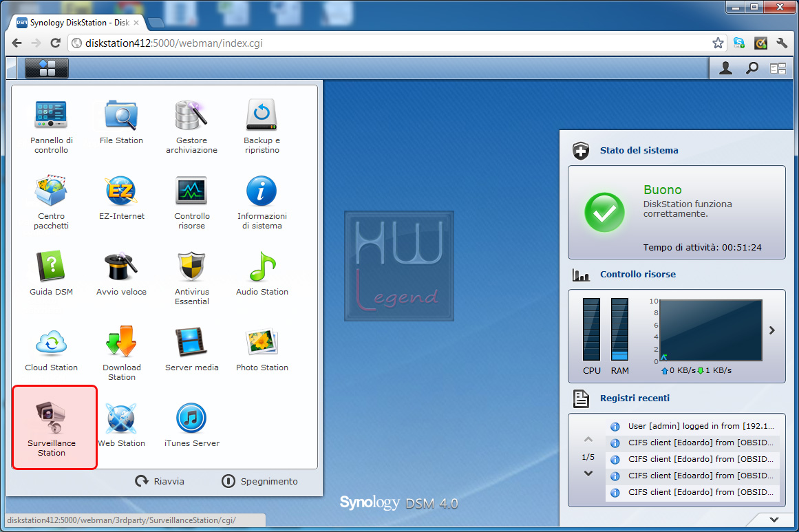The image size is (799, 532).
Task: Toggle the widgets panel icon
Action: [x=778, y=68]
